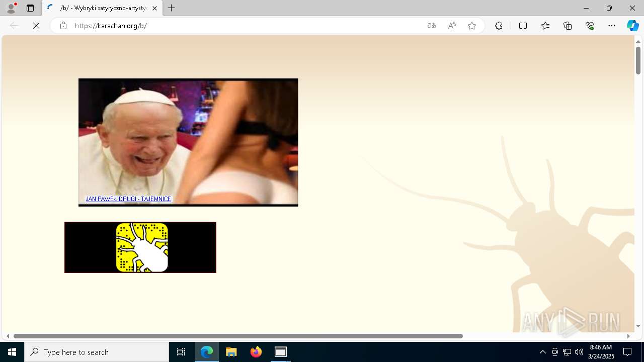644x362 pixels.
Task: Open the console app on the taskbar
Action: coord(281,352)
